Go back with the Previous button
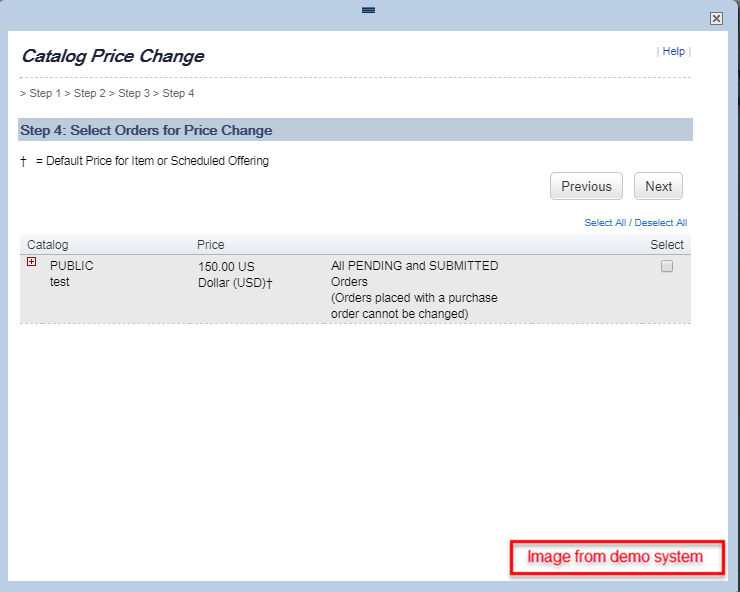This screenshot has width=740, height=592. point(586,186)
